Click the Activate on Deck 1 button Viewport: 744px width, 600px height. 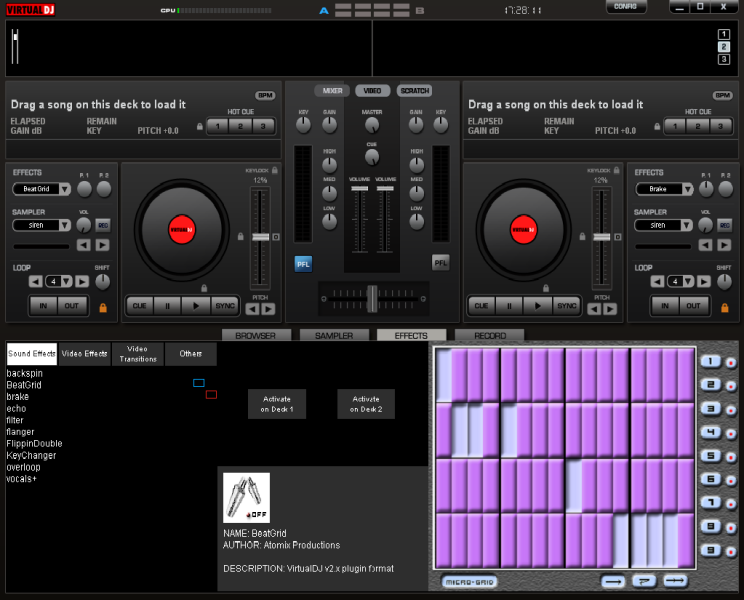pos(277,403)
